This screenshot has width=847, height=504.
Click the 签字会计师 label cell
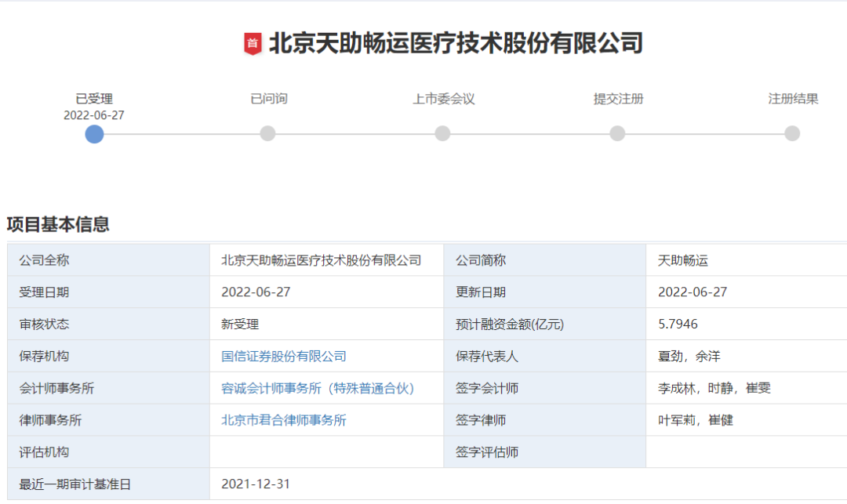[x=544, y=388]
